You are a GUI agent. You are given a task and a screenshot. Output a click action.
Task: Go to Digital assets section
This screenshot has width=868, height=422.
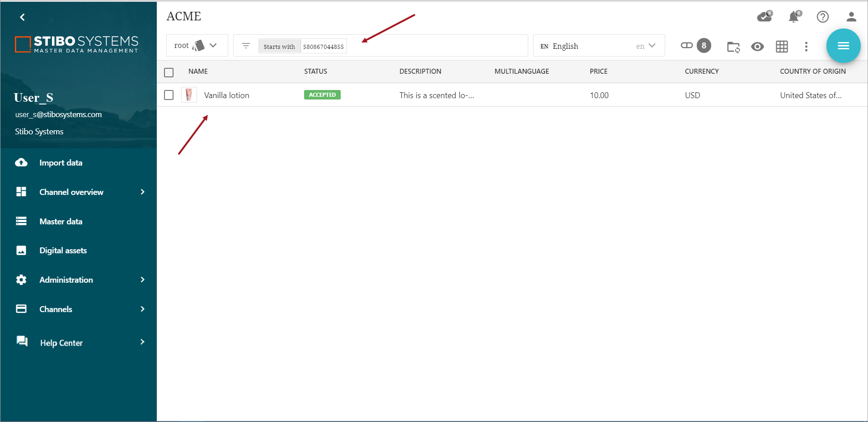(63, 251)
